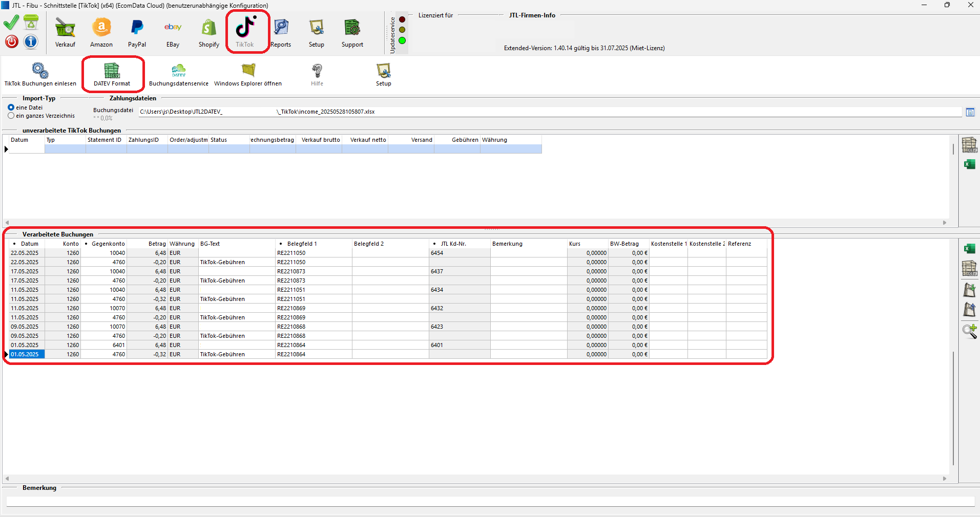Click browse button next to Buchungsdatei path
Viewport: 980px width, 517px height.
pyautogui.click(x=970, y=112)
